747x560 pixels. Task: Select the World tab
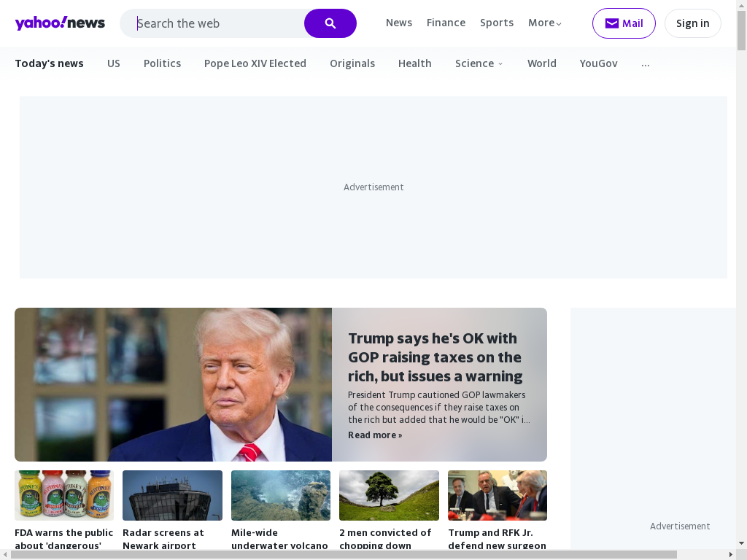(x=542, y=63)
